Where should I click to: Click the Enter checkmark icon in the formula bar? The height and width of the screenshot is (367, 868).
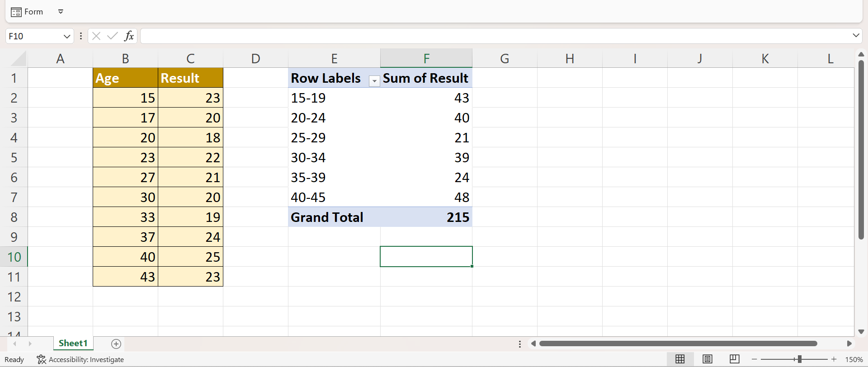[112, 36]
